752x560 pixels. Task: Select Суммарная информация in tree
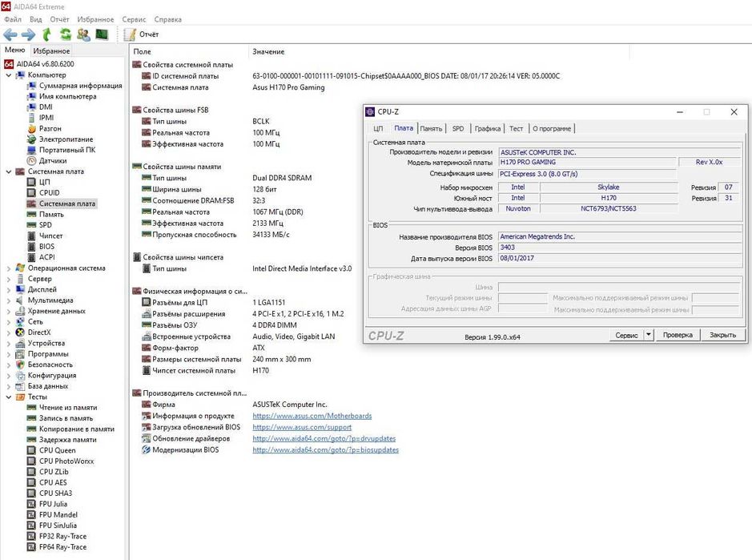tap(81, 86)
